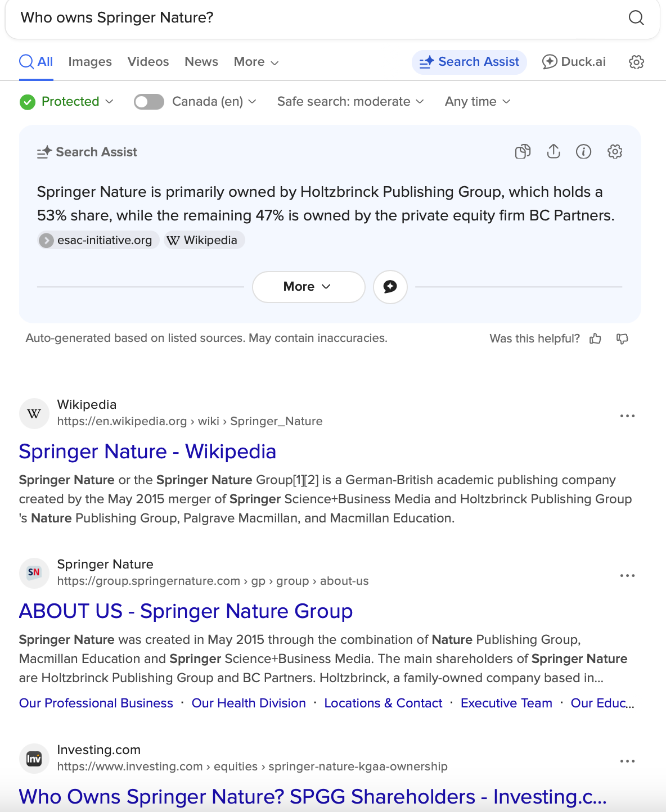Click the Wikipedia favicon in results
The image size is (666, 812).
[x=34, y=414]
